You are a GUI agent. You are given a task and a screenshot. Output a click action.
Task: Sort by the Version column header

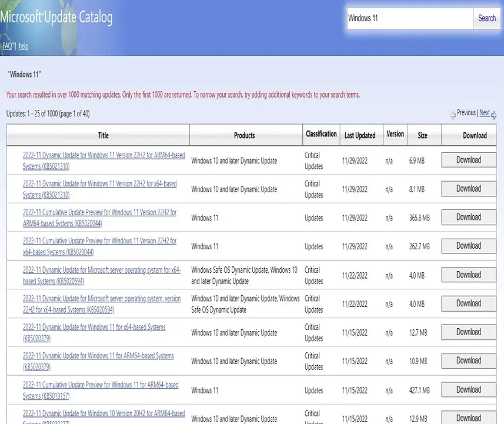click(395, 133)
